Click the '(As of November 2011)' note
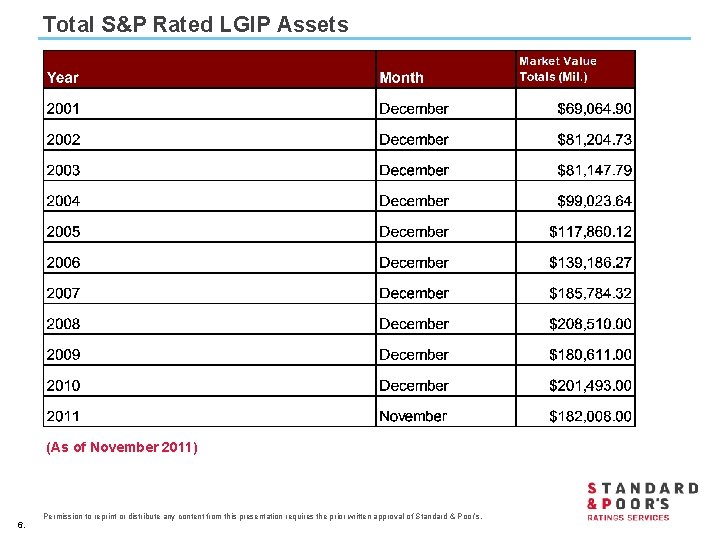This screenshot has height=540, width=720. click(122, 447)
